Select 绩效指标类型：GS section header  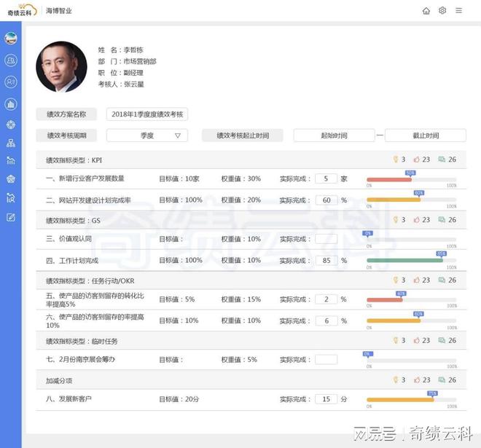click(x=251, y=220)
